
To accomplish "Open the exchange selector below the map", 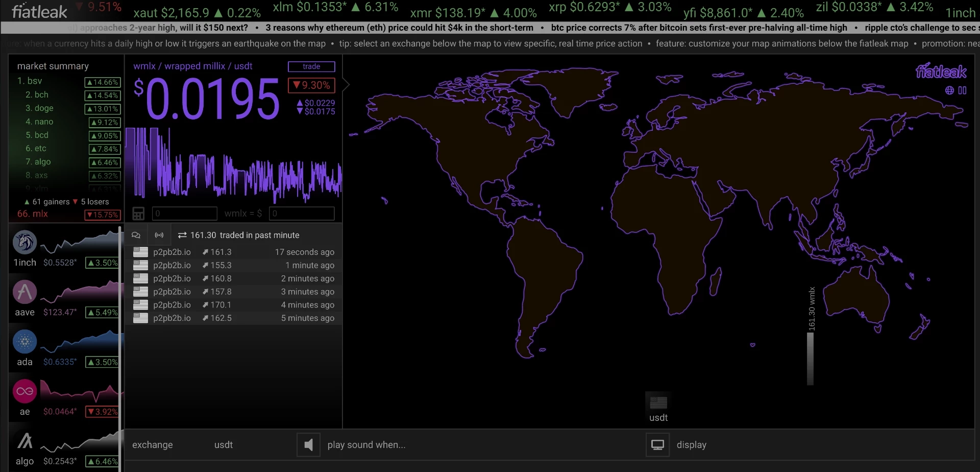I will (x=153, y=445).
